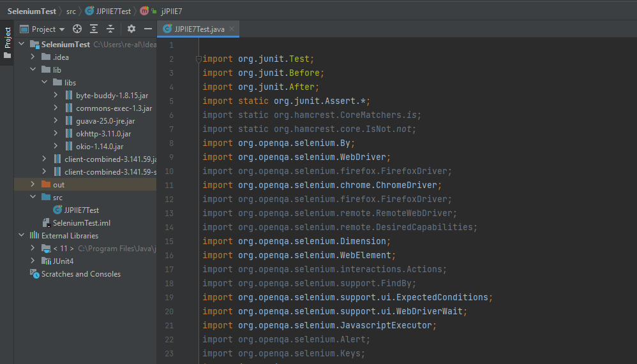Click the Collapse All icon in Project toolbar
The width and height of the screenshot is (637, 364).
tap(110, 29)
